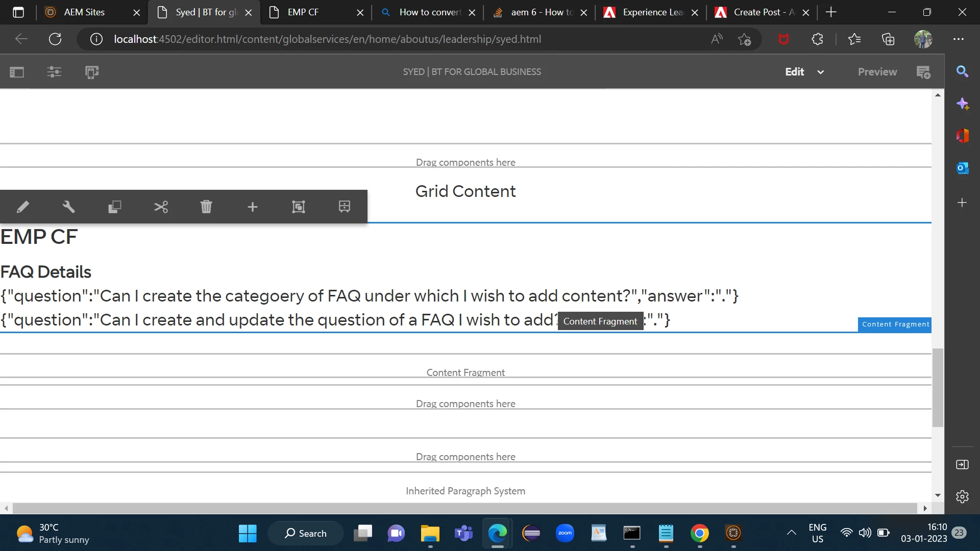Expand the Edit mode dropdown chevron
Viewport: 980px width, 551px height.
(821, 72)
